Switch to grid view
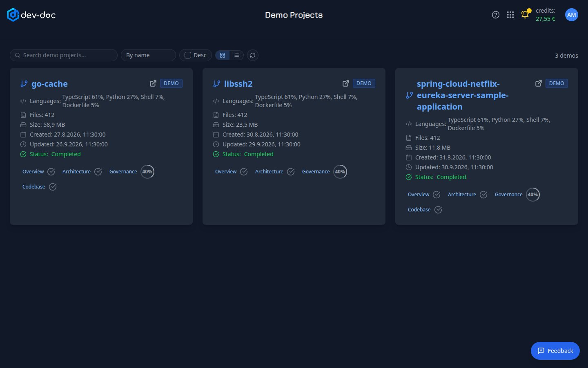 pos(223,55)
